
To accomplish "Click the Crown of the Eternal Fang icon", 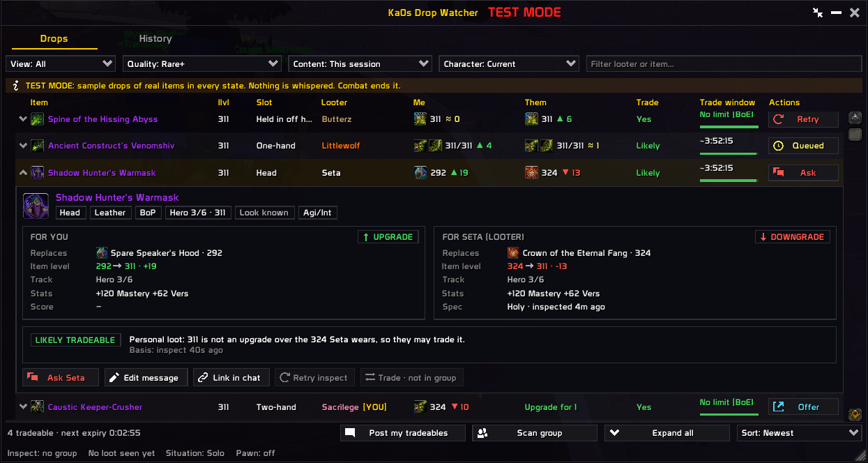I will (x=513, y=253).
